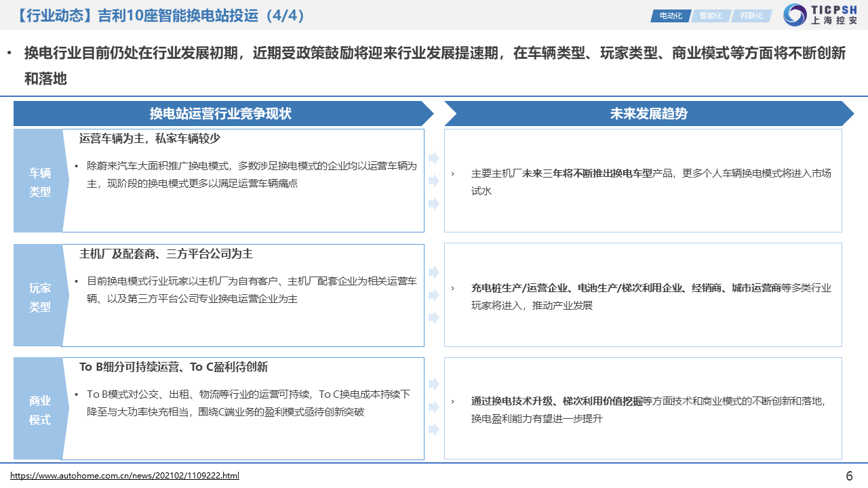Click the chevron bullet before 充电桩生产 text
868x488 pixels.
453,288
